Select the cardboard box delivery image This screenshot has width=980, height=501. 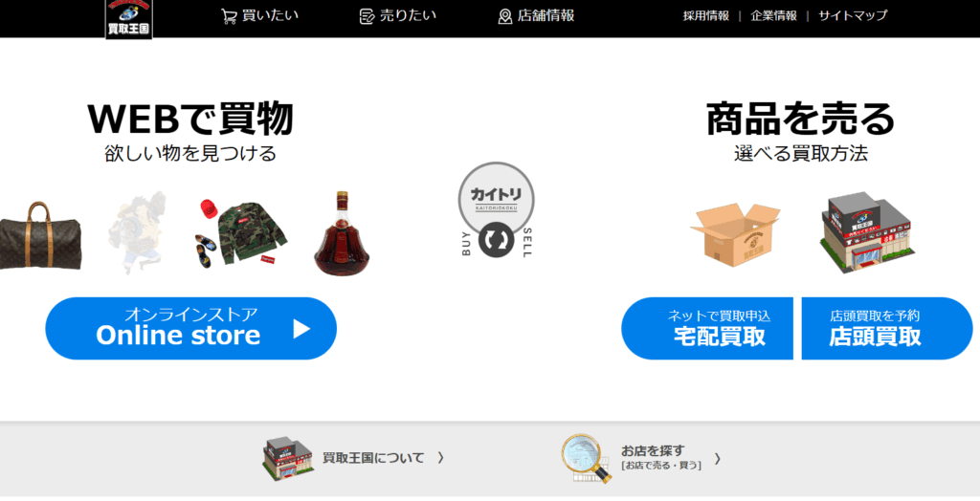pos(735,234)
